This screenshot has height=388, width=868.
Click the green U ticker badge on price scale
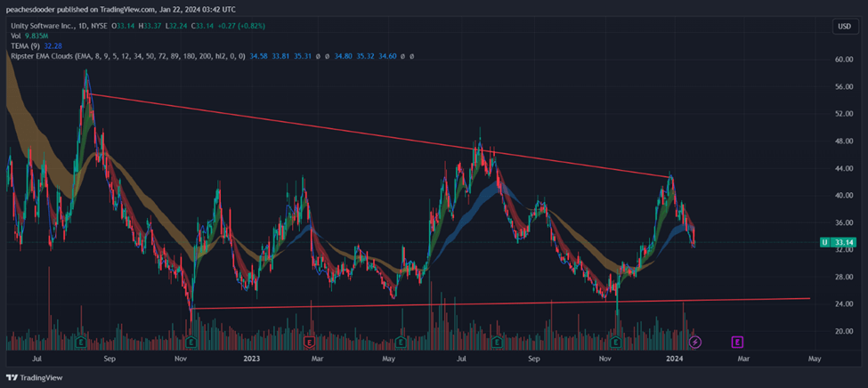click(x=824, y=242)
